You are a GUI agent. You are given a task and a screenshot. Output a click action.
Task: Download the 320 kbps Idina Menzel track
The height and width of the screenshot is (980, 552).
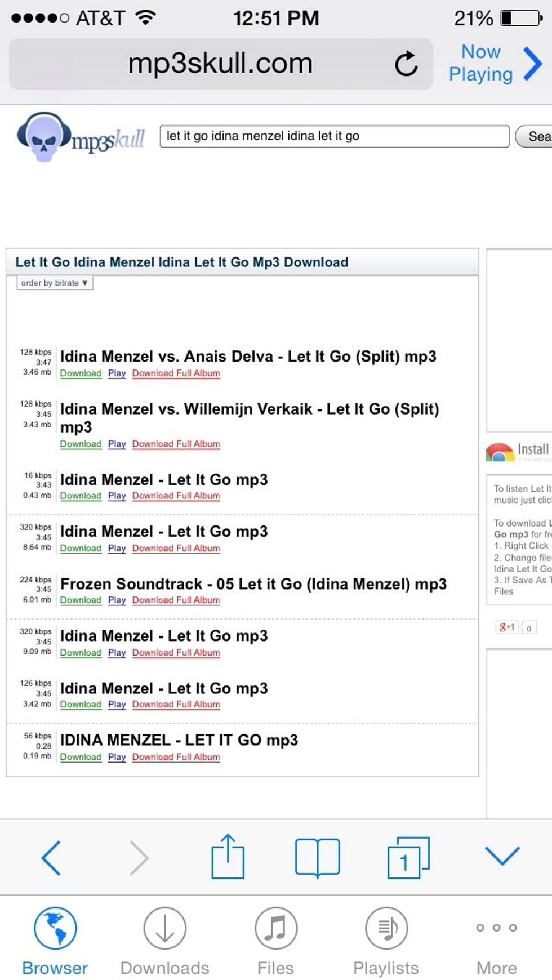click(x=80, y=548)
